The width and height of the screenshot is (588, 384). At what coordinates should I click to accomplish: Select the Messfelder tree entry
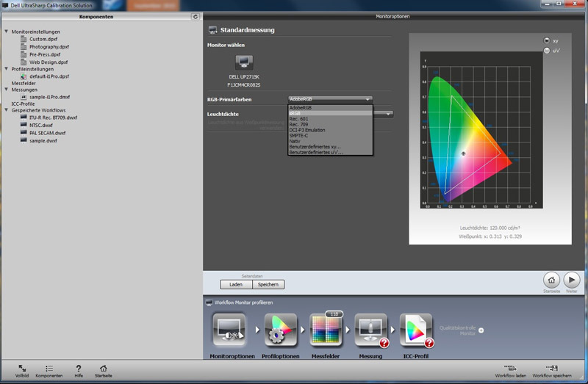pyautogui.click(x=24, y=83)
